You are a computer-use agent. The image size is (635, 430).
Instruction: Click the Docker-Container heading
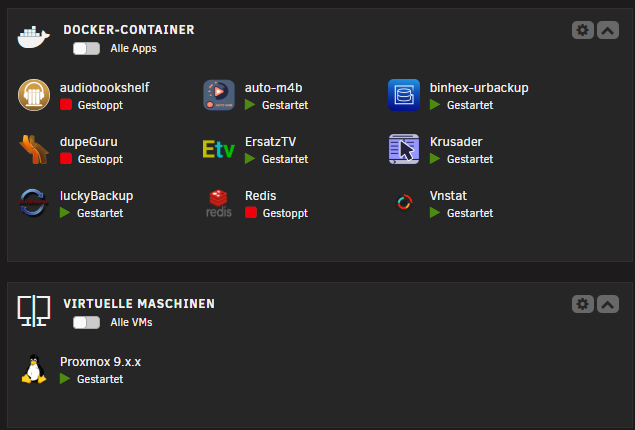click(129, 30)
